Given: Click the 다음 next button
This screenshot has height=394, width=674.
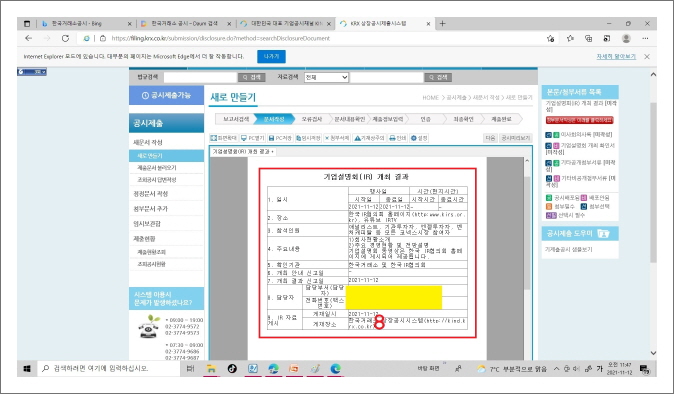Looking at the screenshot, I should coord(490,138).
